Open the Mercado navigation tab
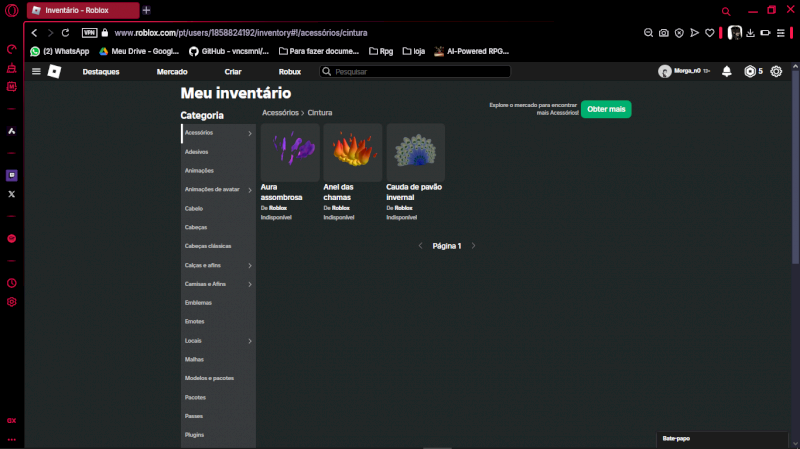 (x=172, y=71)
